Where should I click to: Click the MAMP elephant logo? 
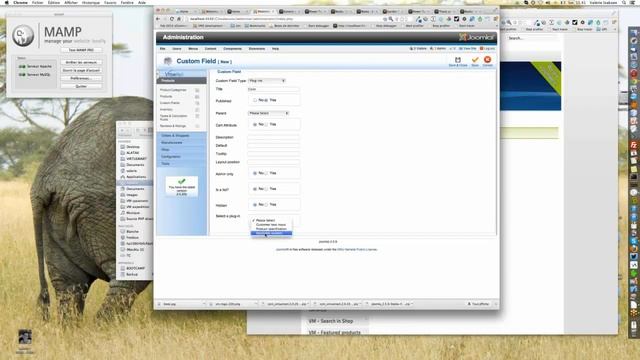pos(23,35)
